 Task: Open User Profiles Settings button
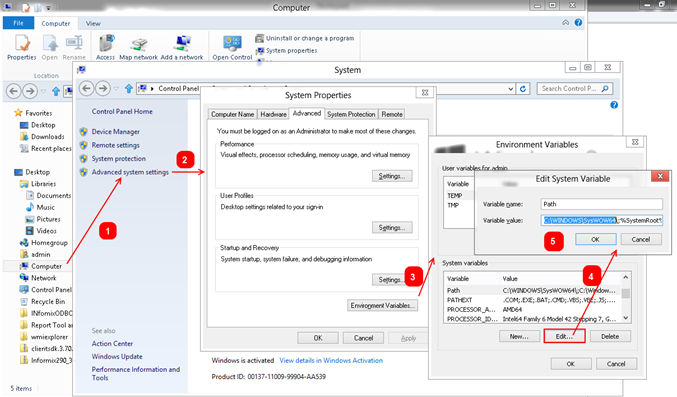pyautogui.click(x=392, y=227)
